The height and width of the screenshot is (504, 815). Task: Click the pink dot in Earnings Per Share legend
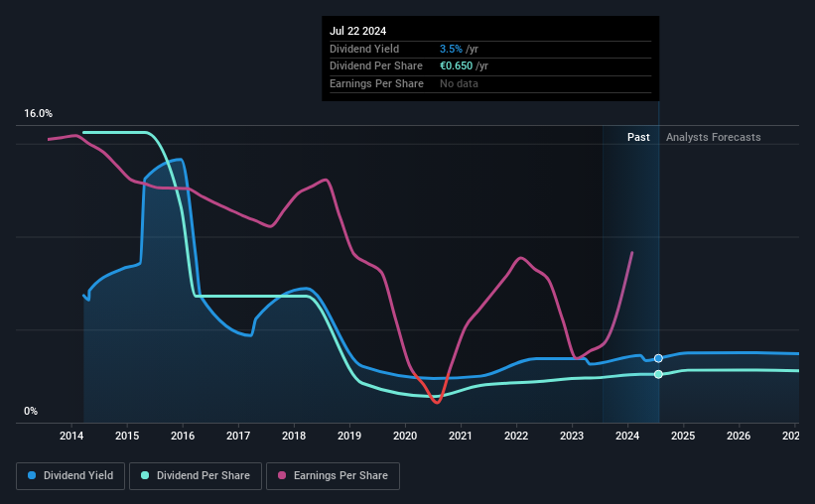point(282,475)
